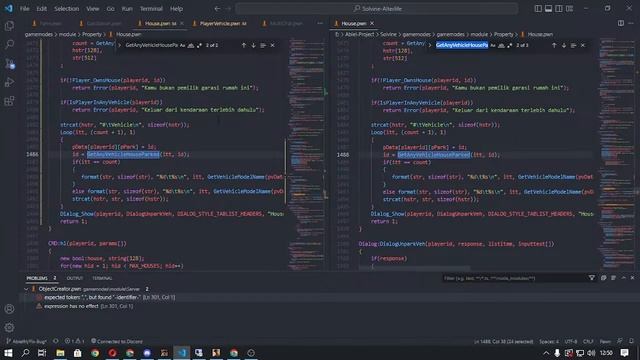Open the Help menu
The image size is (640, 360).
[176, 9]
